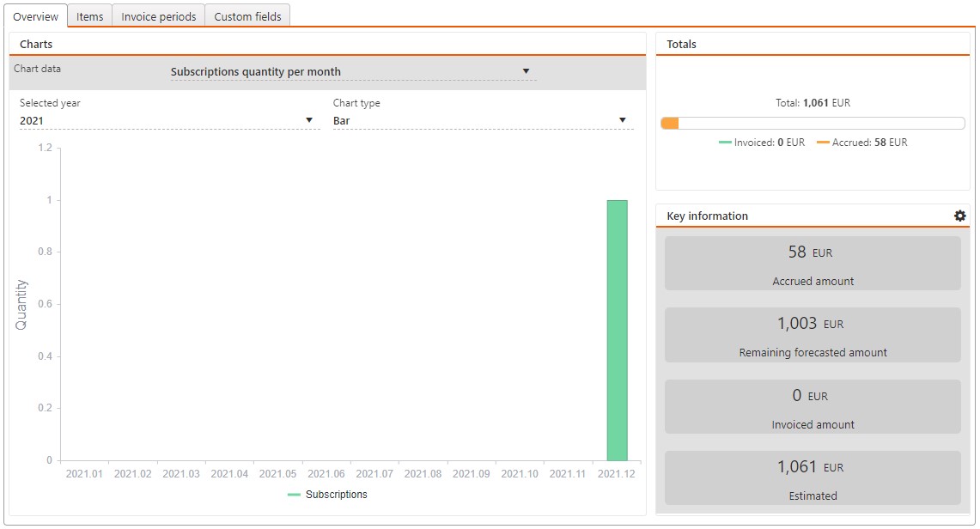Select the Estimated amount tile
This screenshot has width=980, height=529.
813,478
